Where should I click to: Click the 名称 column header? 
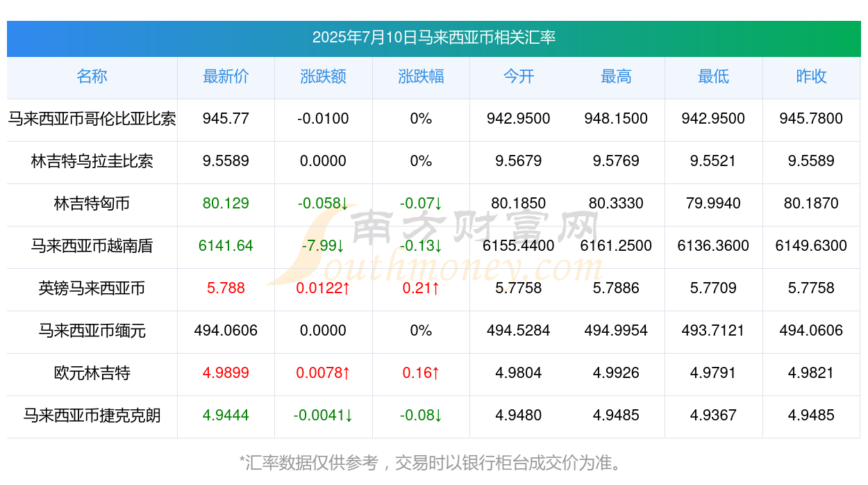[92, 76]
